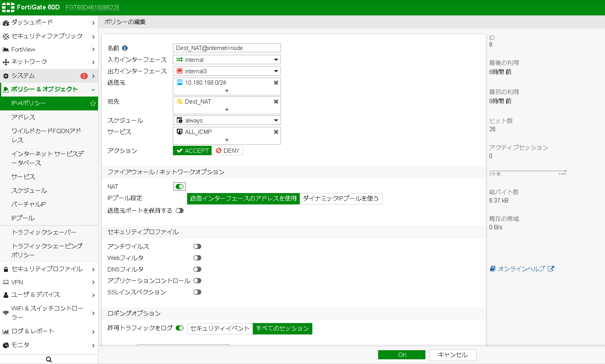Open the スケジュール sidebar menu item
The image size is (605, 364).
tap(49, 191)
